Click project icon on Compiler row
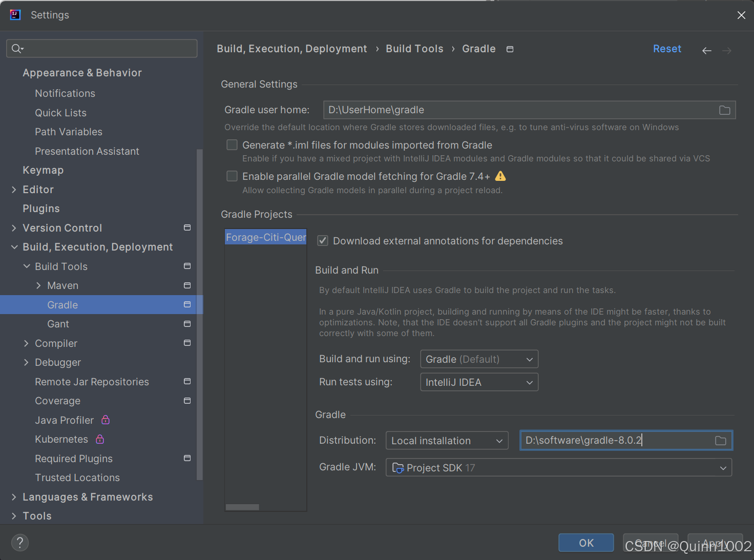 point(187,343)
